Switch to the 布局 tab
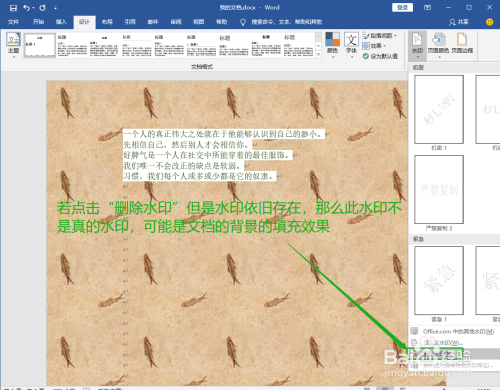Screen dimensions: 500x390 (x=107, y=22)
